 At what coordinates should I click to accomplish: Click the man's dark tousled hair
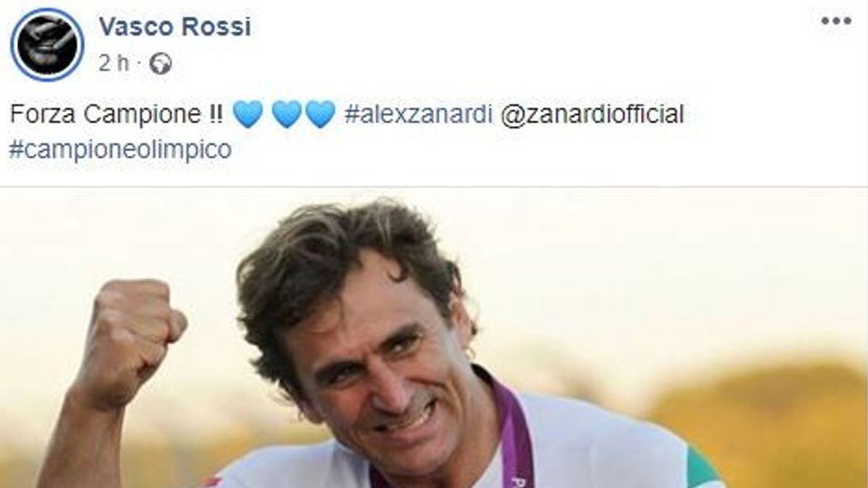(347, 260)
